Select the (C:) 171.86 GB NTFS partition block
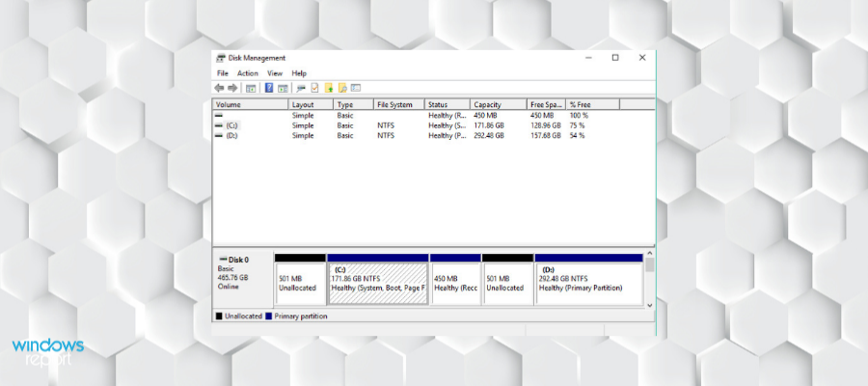The width and height of the screenshot is (868, 386). coord(378,280)
